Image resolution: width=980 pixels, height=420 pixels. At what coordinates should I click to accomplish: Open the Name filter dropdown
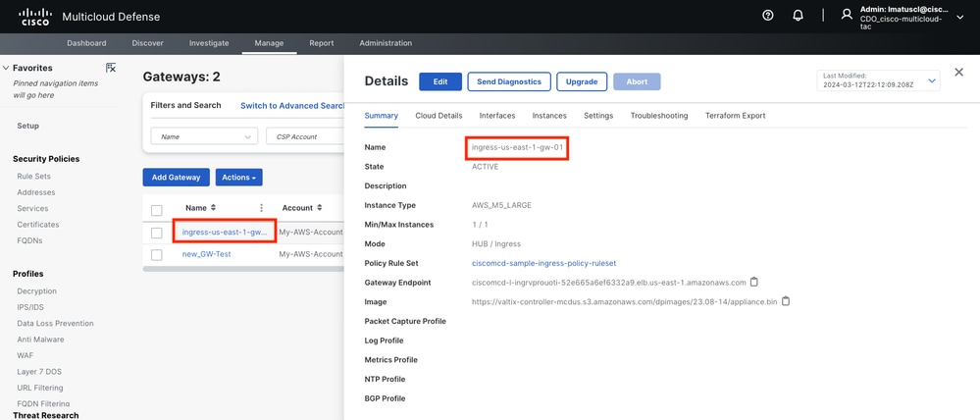[204, 136]
